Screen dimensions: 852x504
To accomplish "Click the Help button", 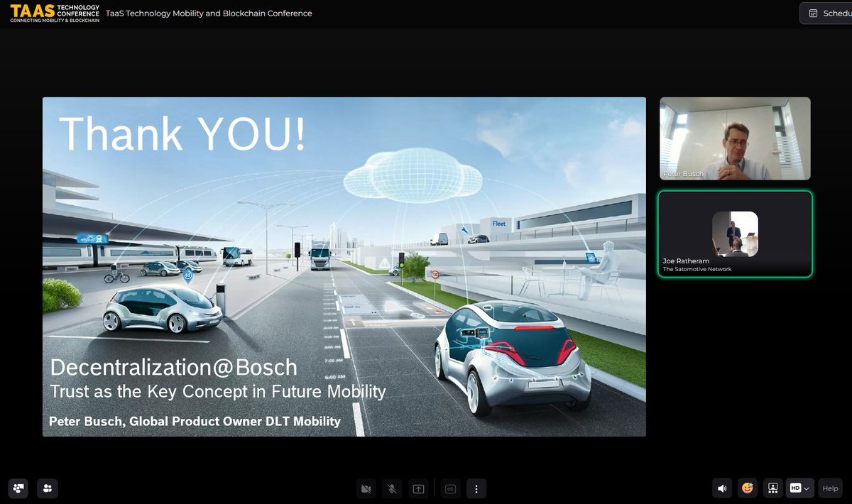I will pyautogui.click(x=830, y=488).
